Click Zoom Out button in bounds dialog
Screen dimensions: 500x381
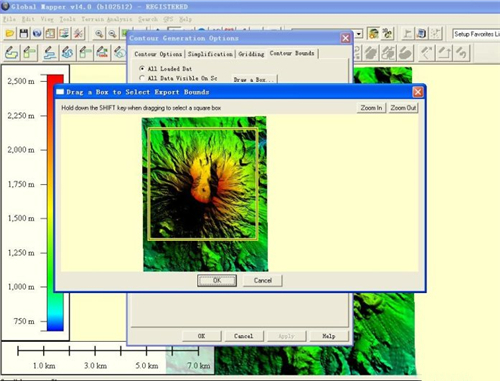tap(403, 108)
